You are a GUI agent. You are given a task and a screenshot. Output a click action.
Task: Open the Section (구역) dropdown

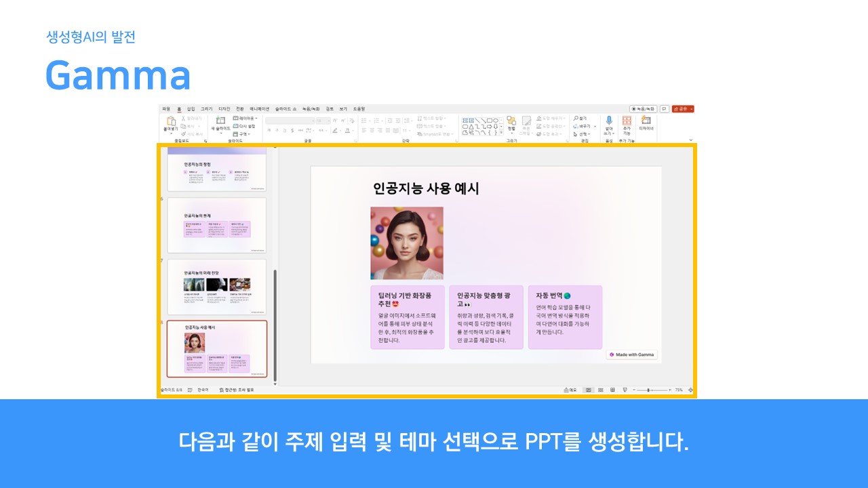(x=241, y=134)
